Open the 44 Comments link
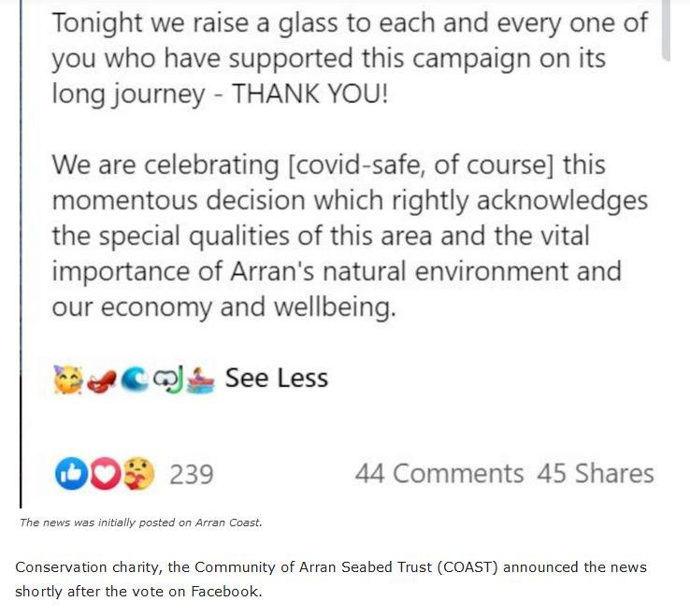The height and width of the screenshot is (616, 690). pyautogui.click(x=438, y=474)
